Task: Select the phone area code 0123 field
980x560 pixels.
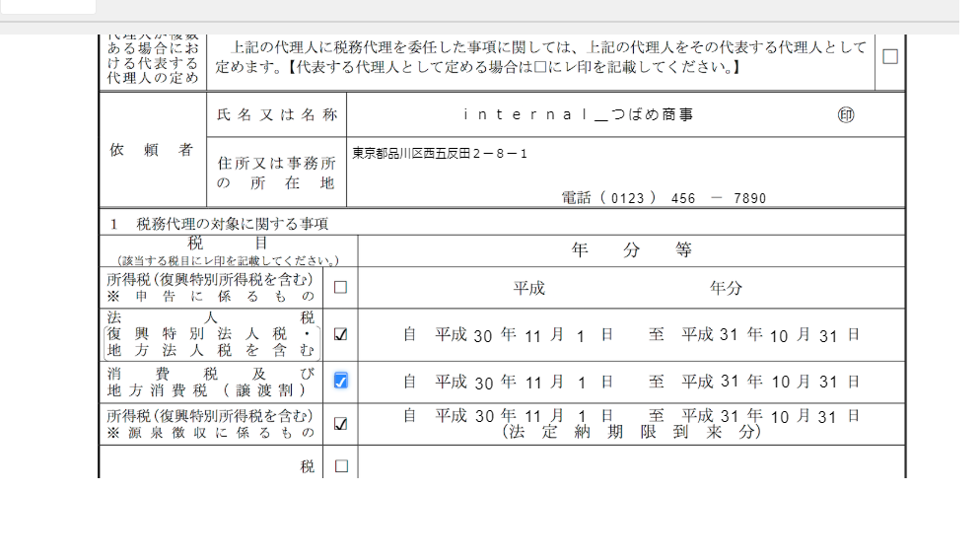Action: tap(627, 199)
